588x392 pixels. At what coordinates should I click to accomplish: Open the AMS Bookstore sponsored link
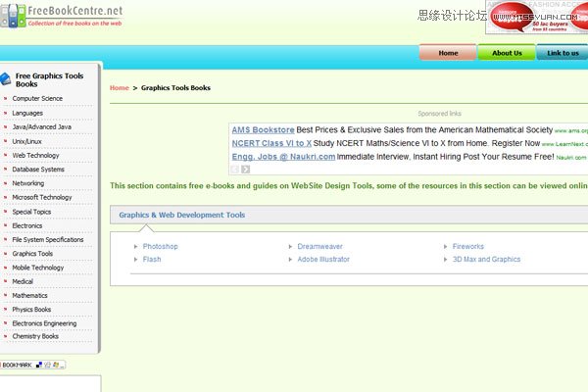pos(263,129)
